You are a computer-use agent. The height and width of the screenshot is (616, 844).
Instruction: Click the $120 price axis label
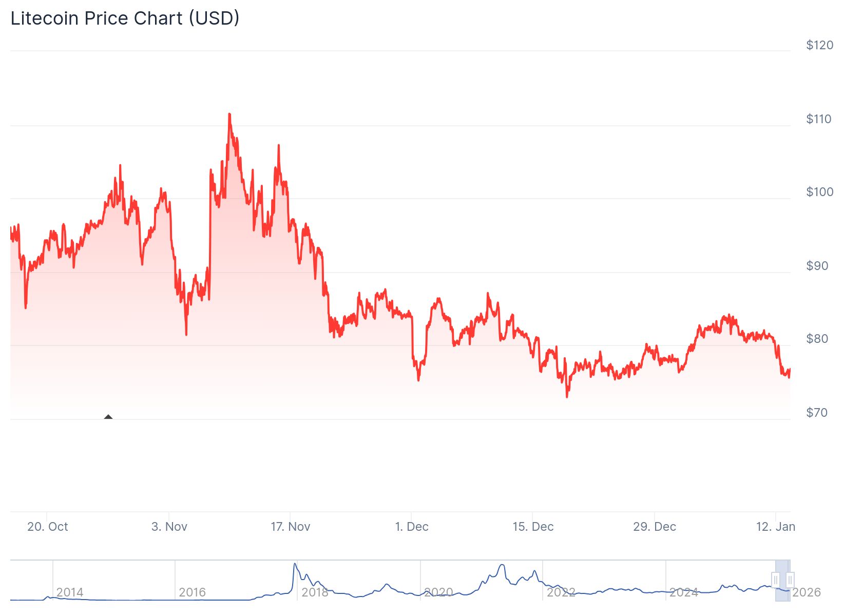tap(819, 45)
